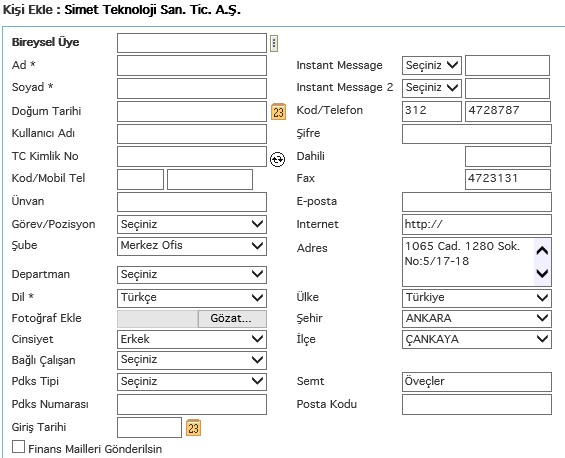Click the E-posta input field
The width and height of the screenshot is (565, 458).
[477, 202]
